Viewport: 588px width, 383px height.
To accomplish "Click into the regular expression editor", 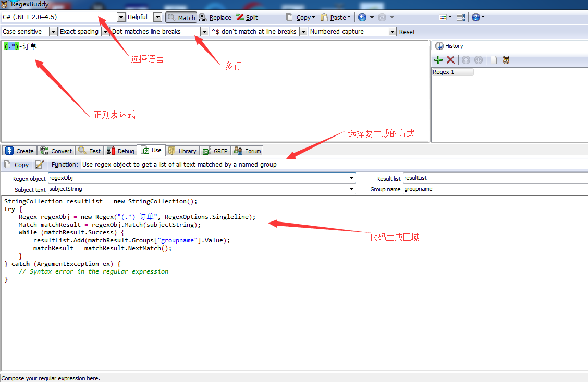I will (x=215, y=91).
